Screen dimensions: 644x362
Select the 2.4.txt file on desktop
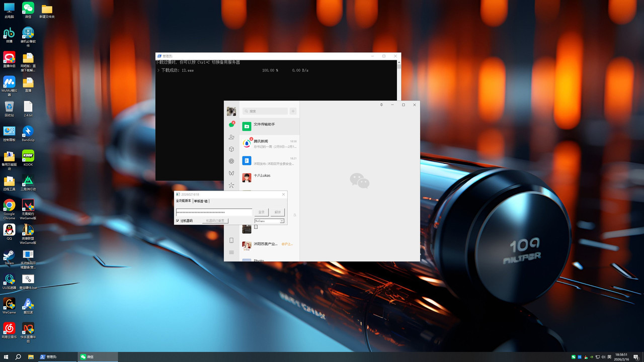point(28,109)
